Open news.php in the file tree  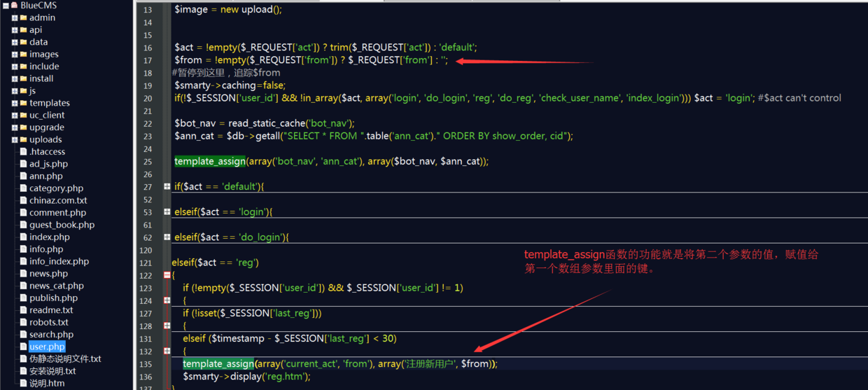coord(48,274)
